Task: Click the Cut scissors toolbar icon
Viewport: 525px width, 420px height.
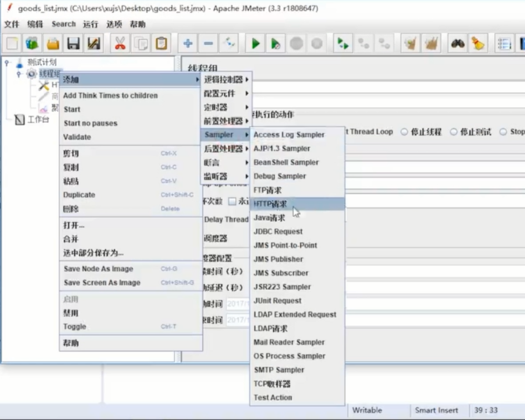Action: pos(120,44)
